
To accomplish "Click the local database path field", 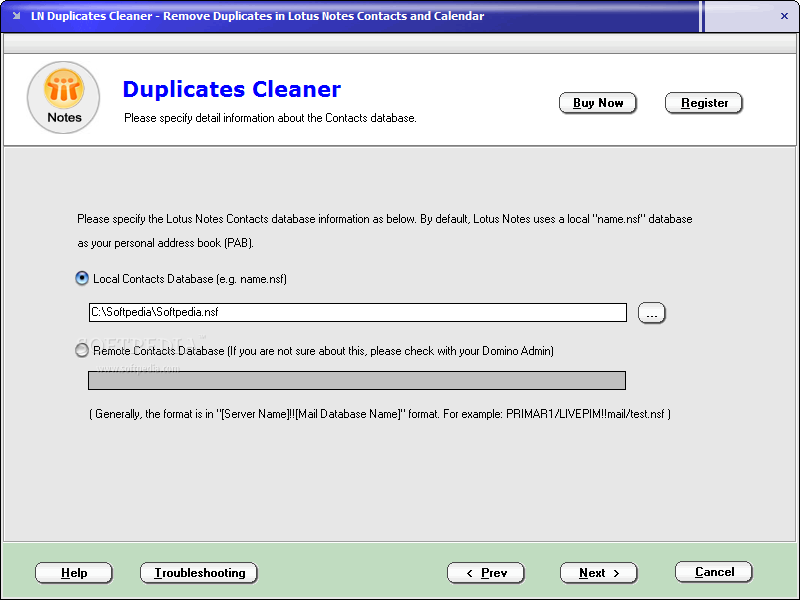I will [358, 312].
